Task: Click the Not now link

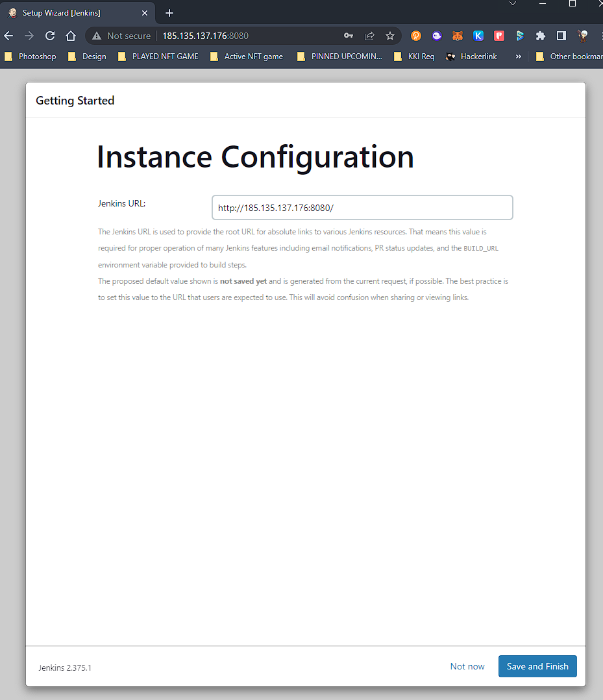Action: 467,666
